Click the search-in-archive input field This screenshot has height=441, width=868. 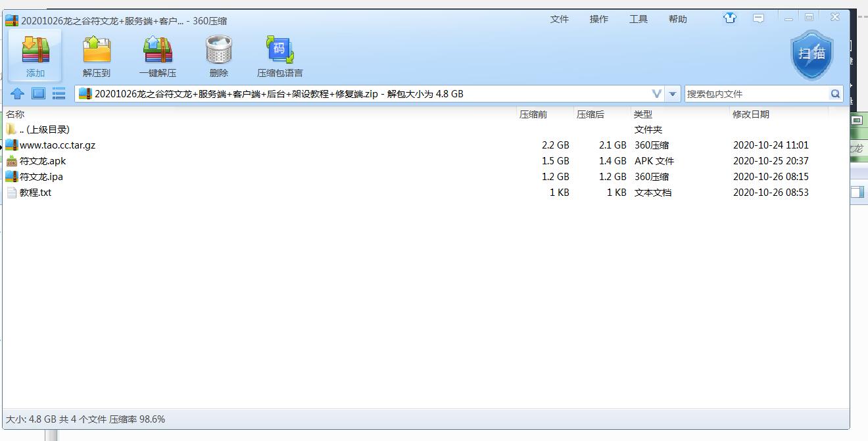click(x=756, y=94)
